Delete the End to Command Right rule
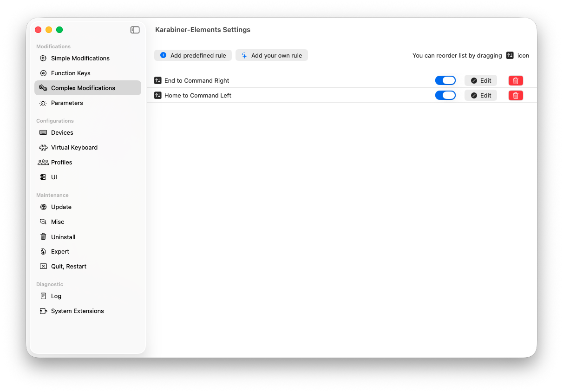The image size is (563, 392). (x=516, y=80)
